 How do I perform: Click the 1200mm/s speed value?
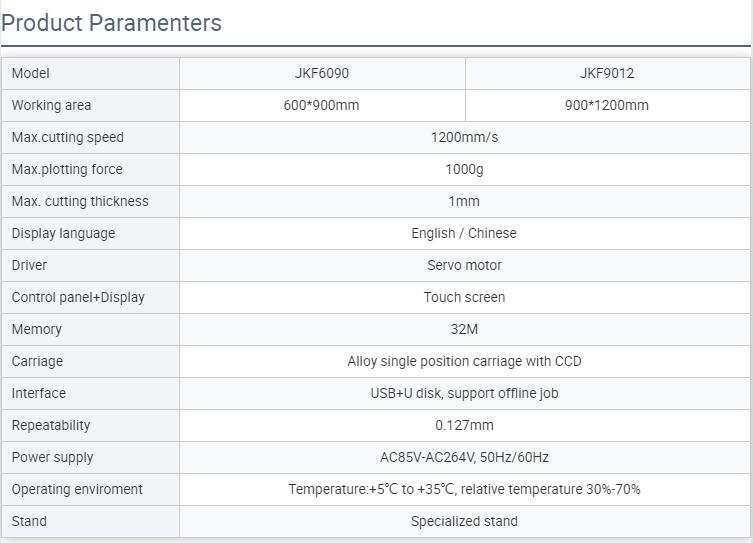click(464, 137)
